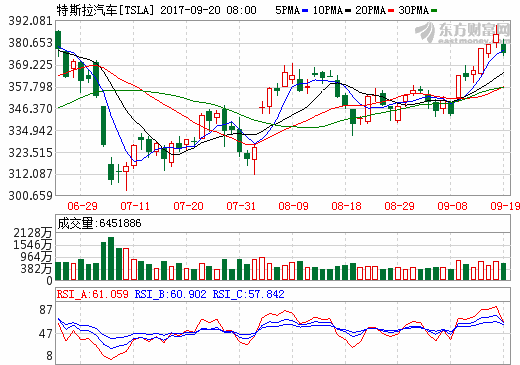Click the 09-19 date label
This screenshot has height=365, width=520.
(x=505, y=206)
